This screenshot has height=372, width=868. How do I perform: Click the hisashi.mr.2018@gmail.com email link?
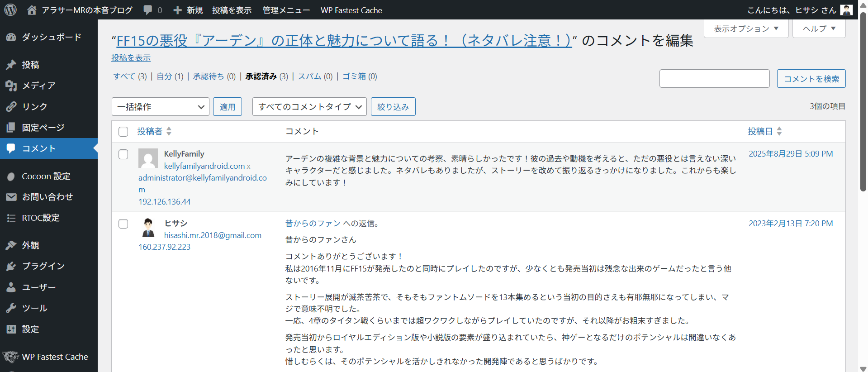coord(213,235)
